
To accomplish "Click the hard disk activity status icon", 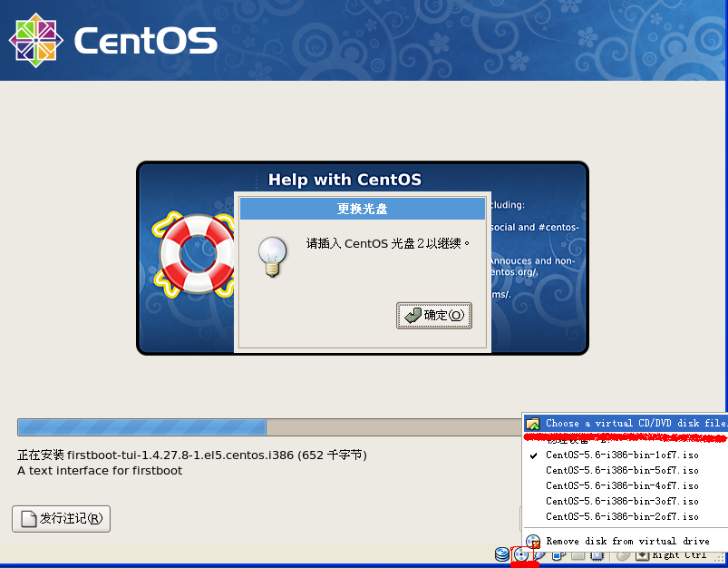I will coord(502,554).
